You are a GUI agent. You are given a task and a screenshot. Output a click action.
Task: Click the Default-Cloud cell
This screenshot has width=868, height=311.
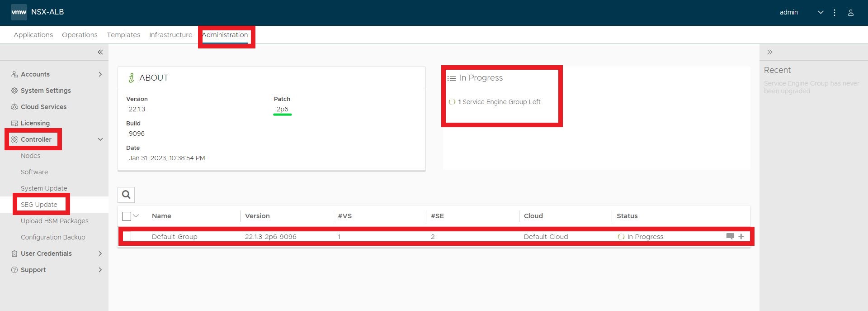[546, 237]
